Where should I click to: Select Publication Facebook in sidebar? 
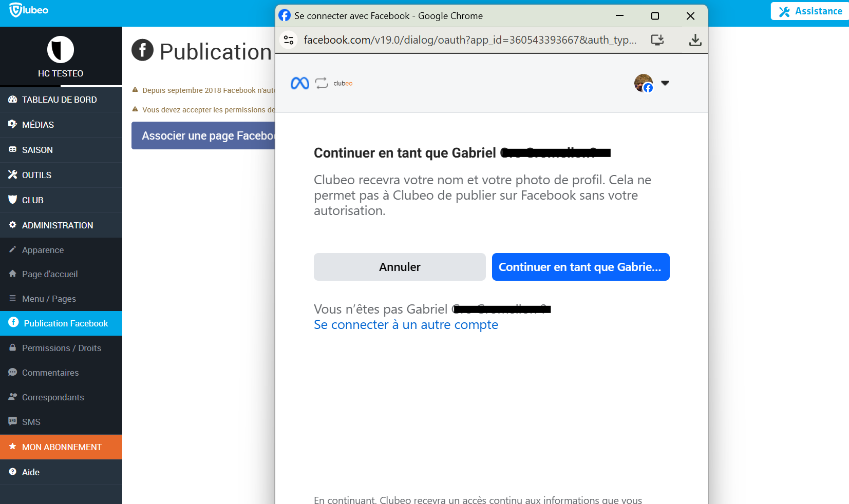[x=61, y=323]
